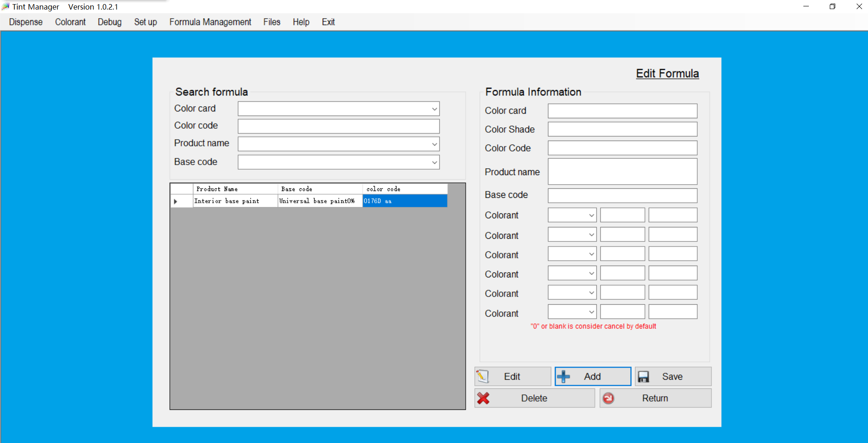Click sixth Colorant row middle amount field
This screenshot has width=868, height=443.
623,312
